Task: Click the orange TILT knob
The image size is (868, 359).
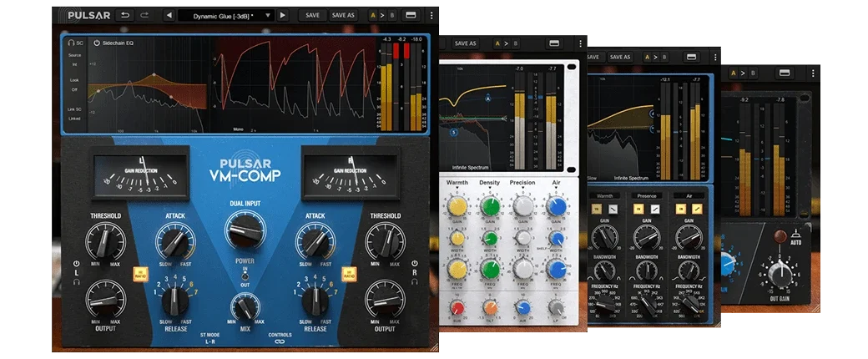Action: pos(490,307)
